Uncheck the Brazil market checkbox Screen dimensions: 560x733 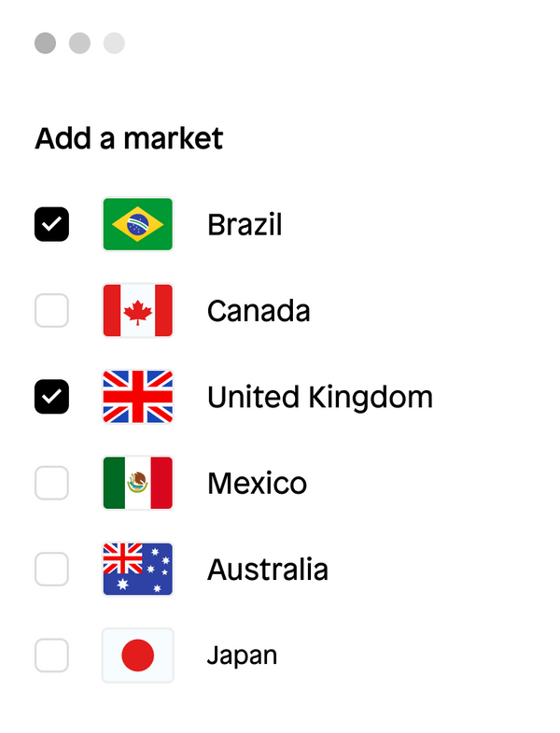pos(51,224)
